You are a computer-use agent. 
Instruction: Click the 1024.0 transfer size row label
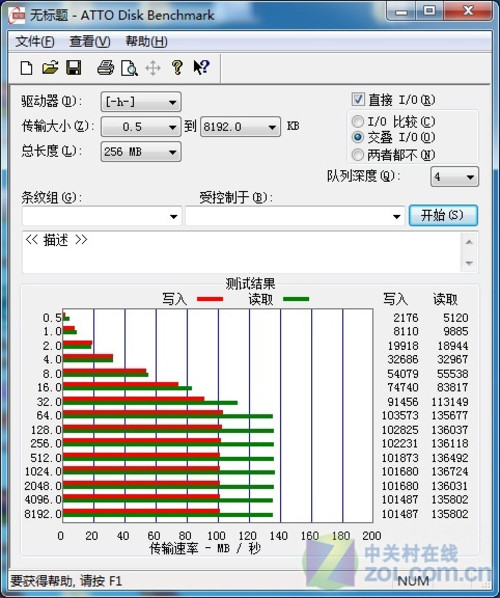click(43, 471)
